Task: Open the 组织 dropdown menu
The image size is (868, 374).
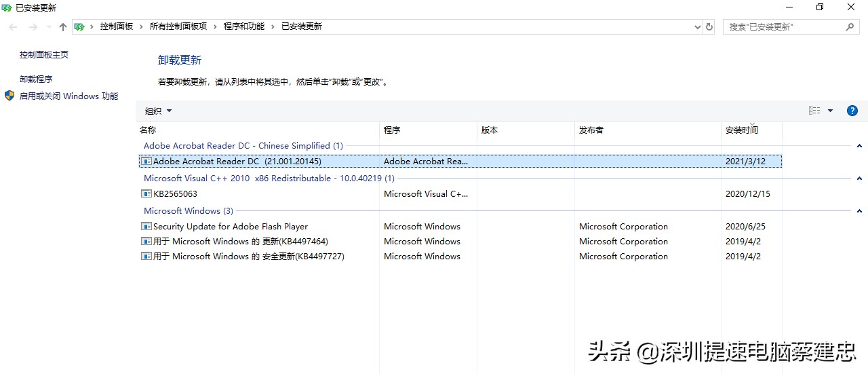Action: pos(159,111)
